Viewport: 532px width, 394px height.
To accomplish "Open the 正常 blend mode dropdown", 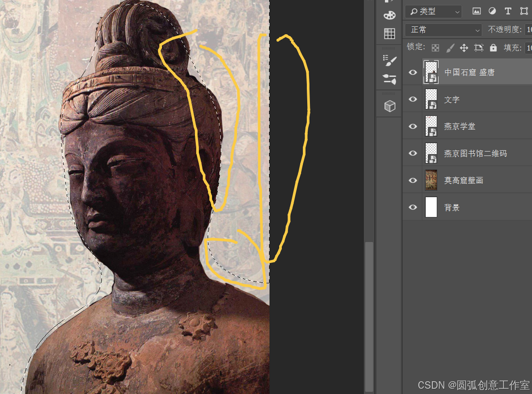I will [443, 30].
